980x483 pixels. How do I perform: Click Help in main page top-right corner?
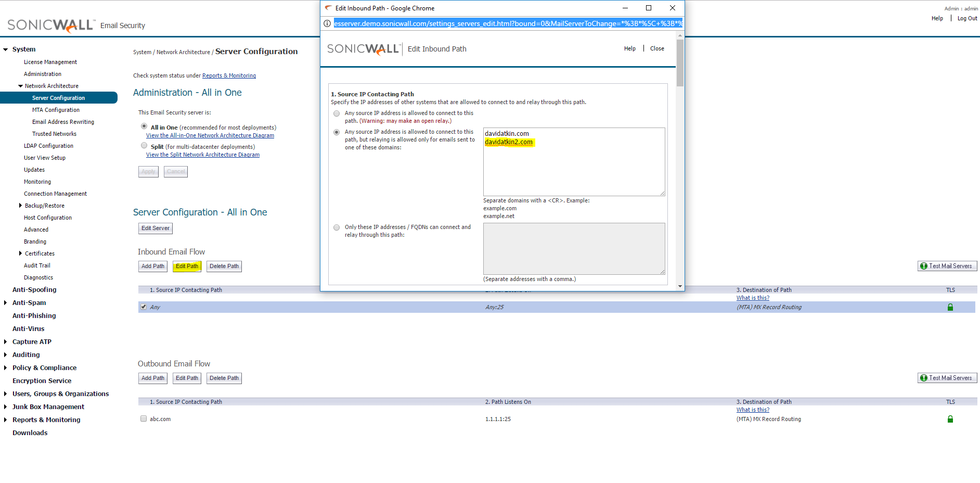click(937, 18)
